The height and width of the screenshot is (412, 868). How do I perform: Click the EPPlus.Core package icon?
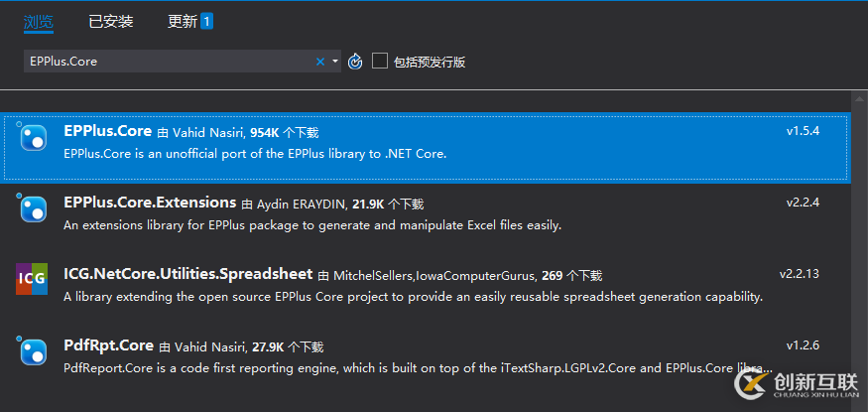pyautogui.click(x=33, y=138)
